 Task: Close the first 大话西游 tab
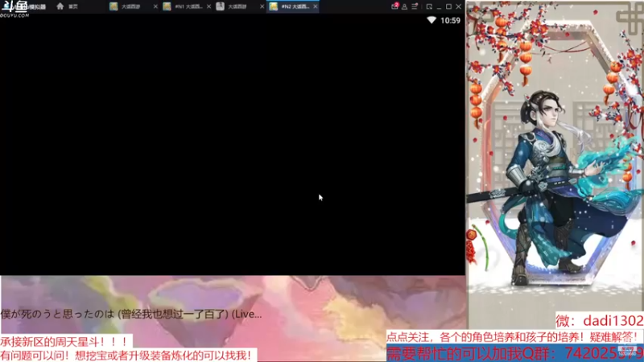[155, 6]
